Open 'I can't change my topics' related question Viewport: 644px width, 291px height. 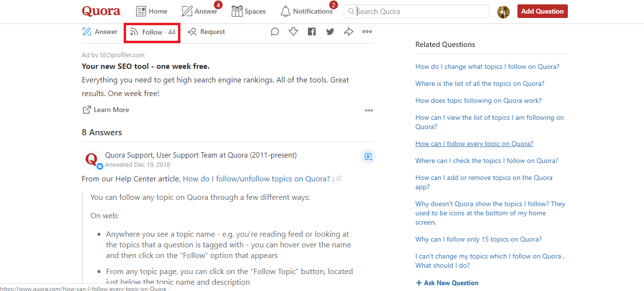pos(490,260)
